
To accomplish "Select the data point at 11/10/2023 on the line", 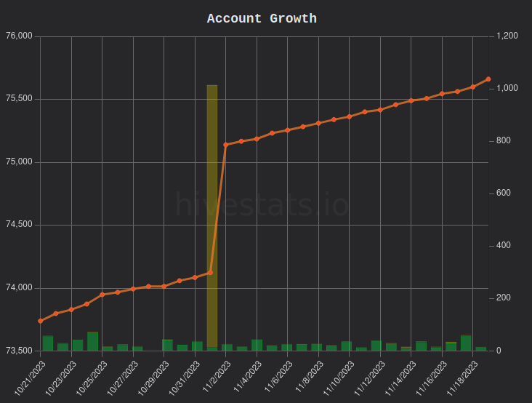I will pos(349,116).
